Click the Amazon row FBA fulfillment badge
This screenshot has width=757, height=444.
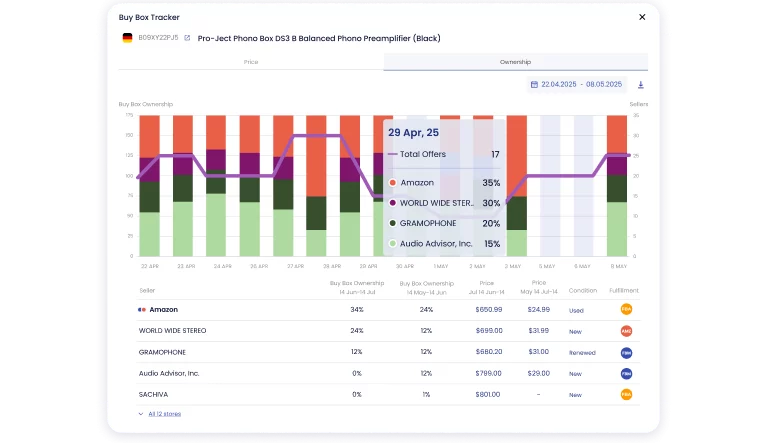click(x=626, y=309)
